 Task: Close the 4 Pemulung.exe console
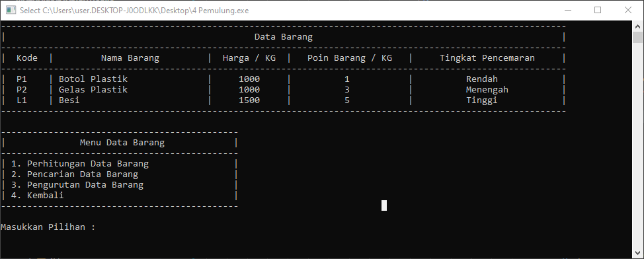pos(627,11)
